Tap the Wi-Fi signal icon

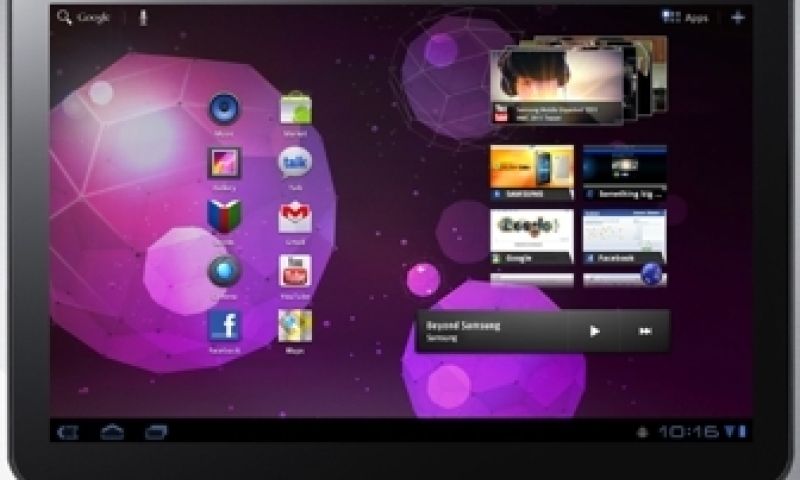click(730, 432)
